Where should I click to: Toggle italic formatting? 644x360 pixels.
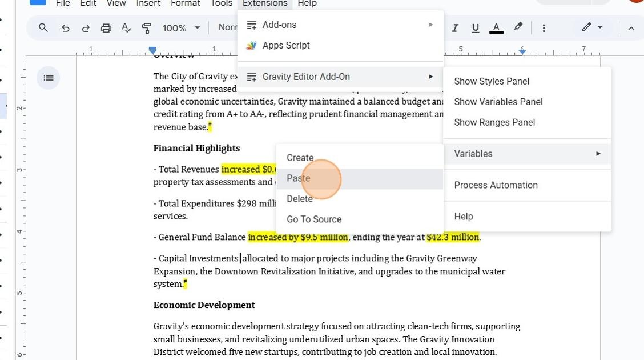click(x=454, y=28)
